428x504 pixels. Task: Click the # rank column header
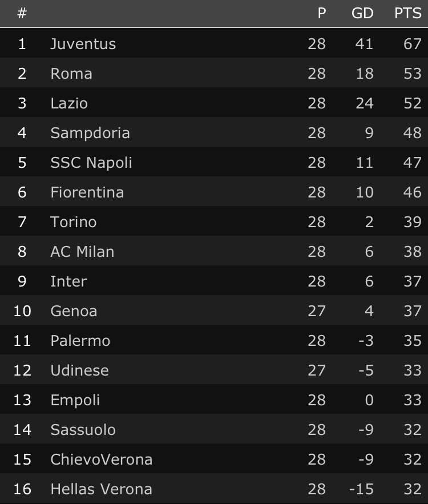coord(22,13)
